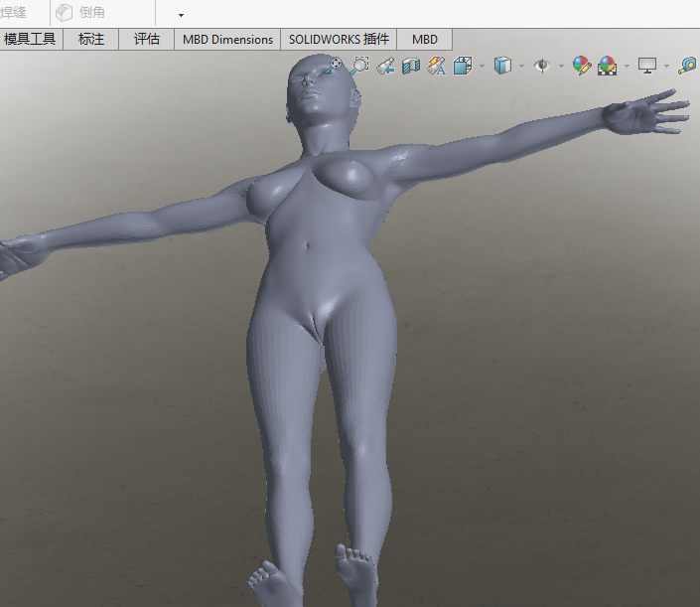Screen dimensions: 700x607
Task: Expand the Display Style dropdown arrow
Action: coord(521,67)
